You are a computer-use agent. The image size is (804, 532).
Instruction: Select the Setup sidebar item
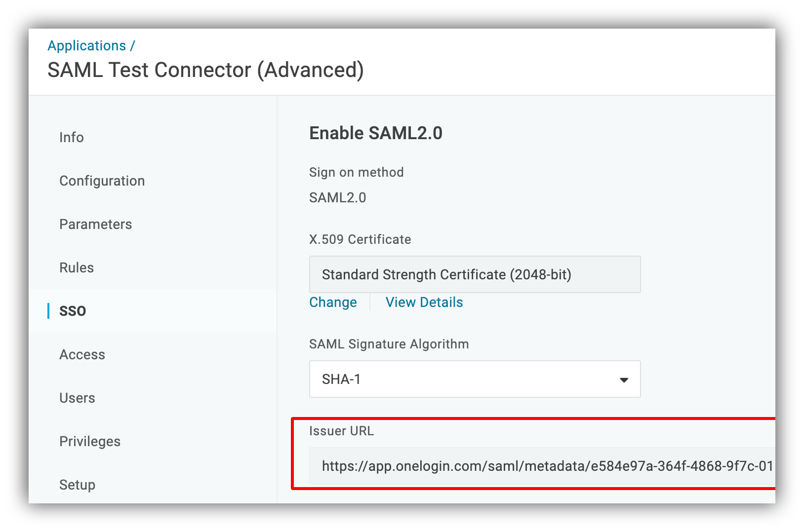(78, 485)
